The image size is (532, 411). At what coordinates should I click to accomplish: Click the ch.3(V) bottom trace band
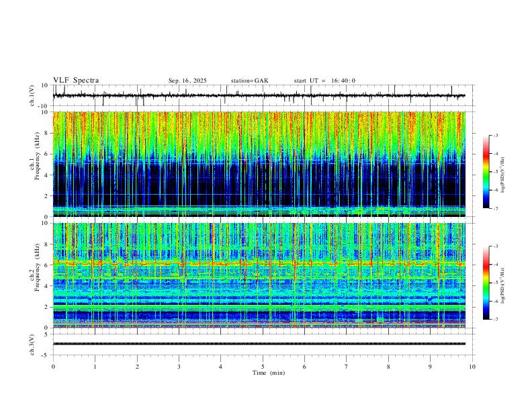259,344
